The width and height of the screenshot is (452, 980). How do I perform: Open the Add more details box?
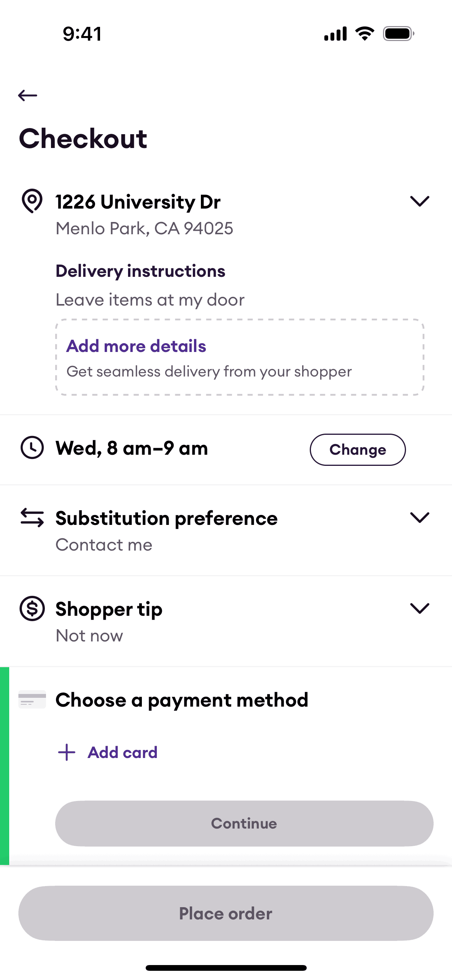click(x=240, y=357)
